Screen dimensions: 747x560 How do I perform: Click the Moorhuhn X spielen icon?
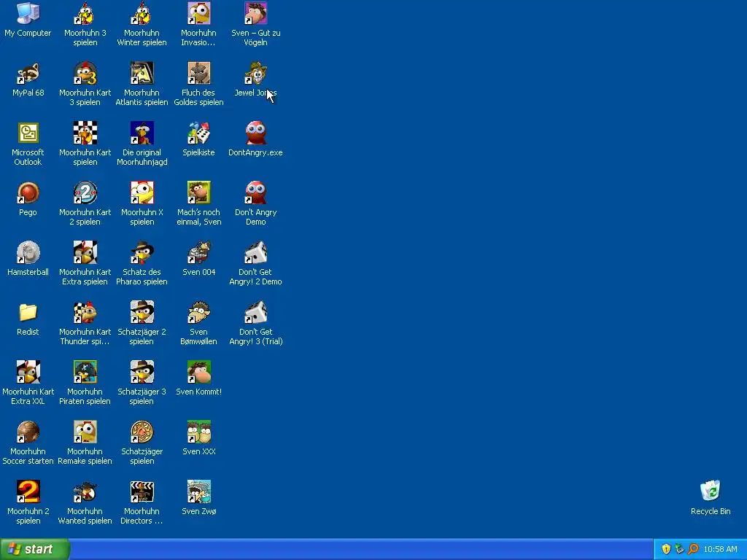tap(142, 192)
